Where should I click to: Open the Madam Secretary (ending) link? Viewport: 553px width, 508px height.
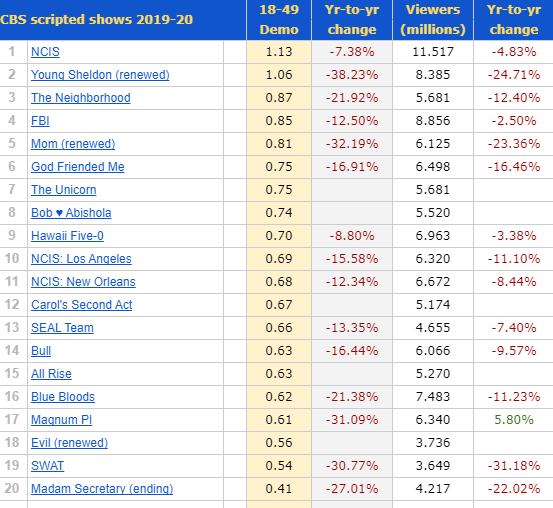coord(102,489)
